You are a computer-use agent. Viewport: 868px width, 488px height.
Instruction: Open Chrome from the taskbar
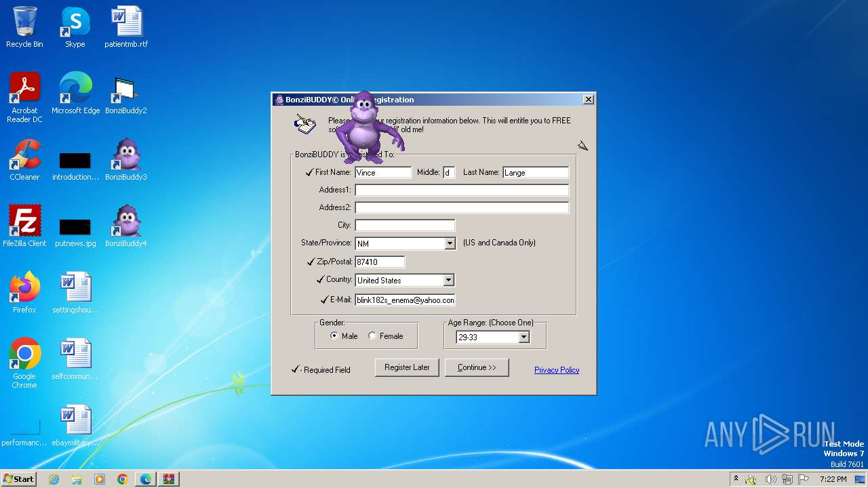[x=123, y=479]
